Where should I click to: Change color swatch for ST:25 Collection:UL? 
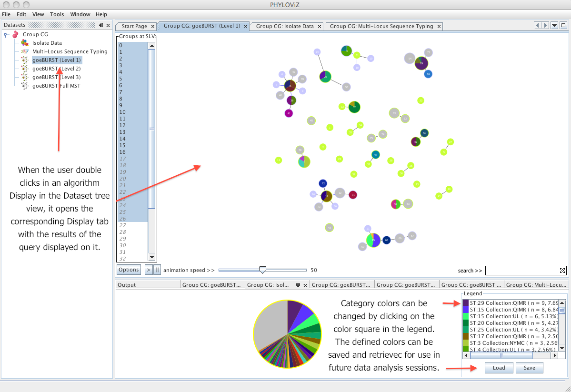click(466, 330)
